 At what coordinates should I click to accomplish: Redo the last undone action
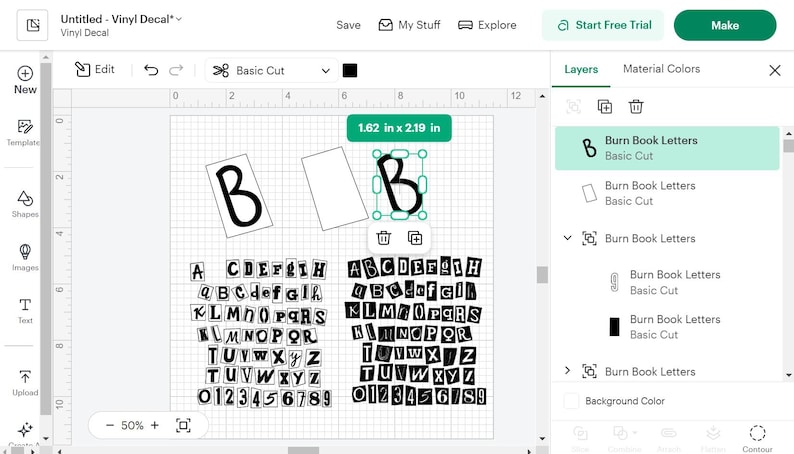[x=176, y=70]
